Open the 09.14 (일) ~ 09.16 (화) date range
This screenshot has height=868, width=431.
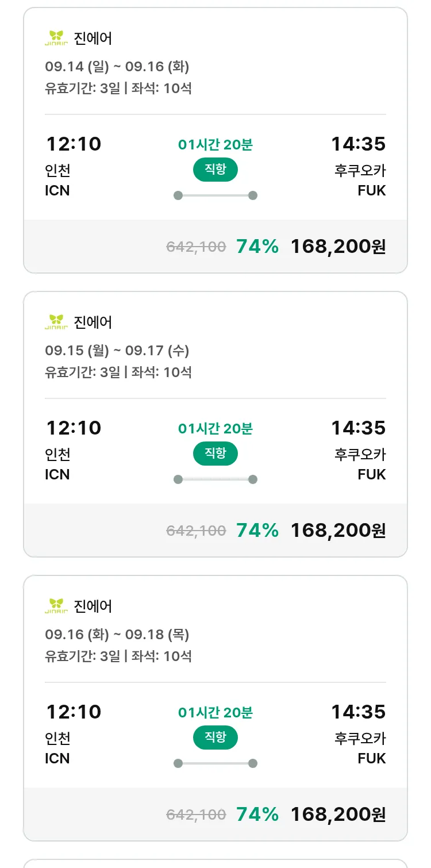click(x=117, y=67)
